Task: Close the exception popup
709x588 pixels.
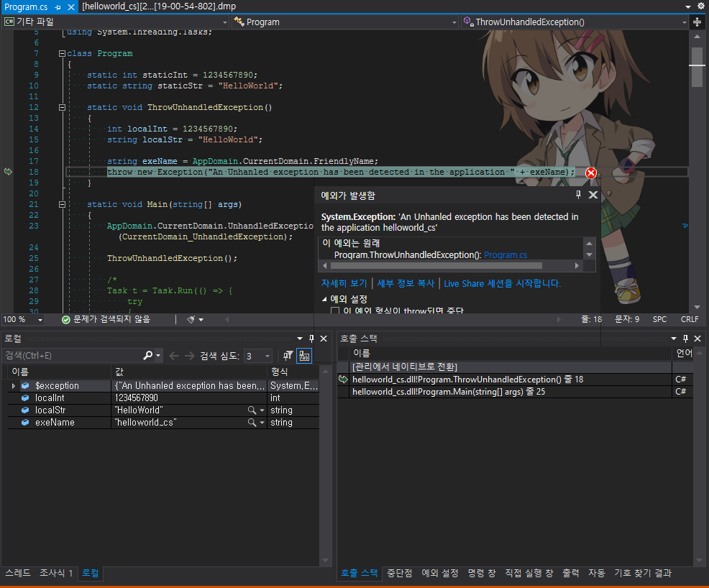Action: [593, 195]
